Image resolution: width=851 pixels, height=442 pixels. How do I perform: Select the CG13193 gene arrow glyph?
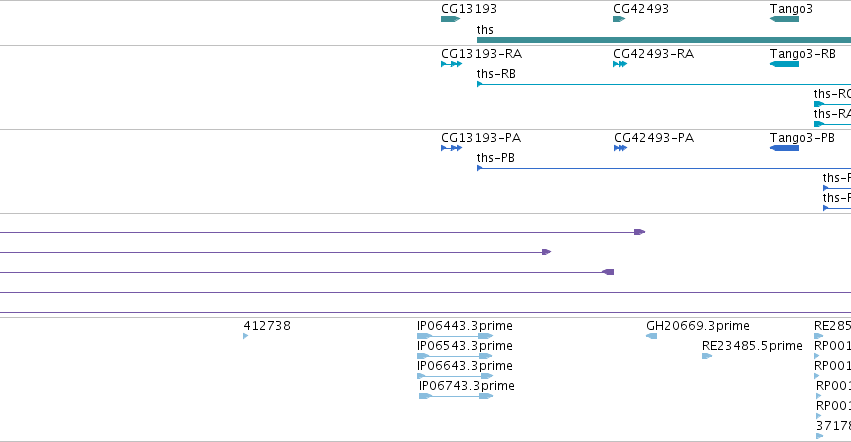(450, 19)
